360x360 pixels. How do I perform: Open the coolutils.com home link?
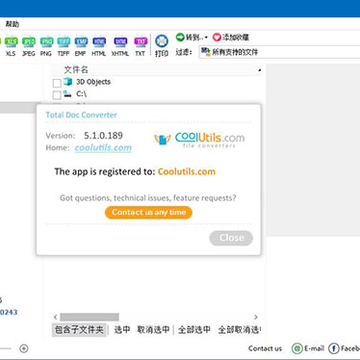click(103, 148)
